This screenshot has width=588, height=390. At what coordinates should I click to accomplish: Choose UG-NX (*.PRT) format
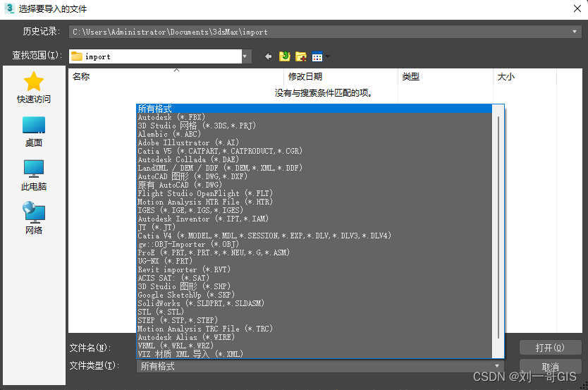click(314, 261)
